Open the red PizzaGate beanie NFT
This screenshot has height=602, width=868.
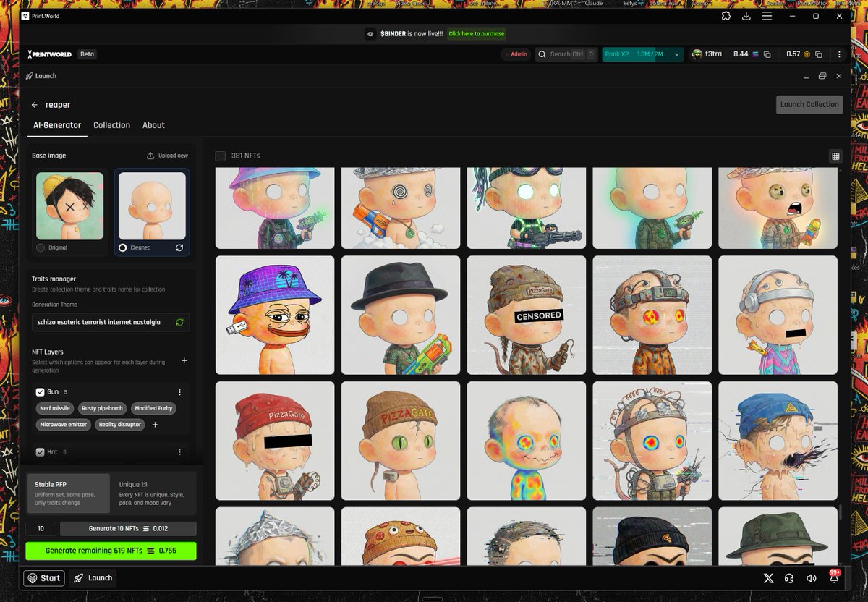tap(275, 441)
